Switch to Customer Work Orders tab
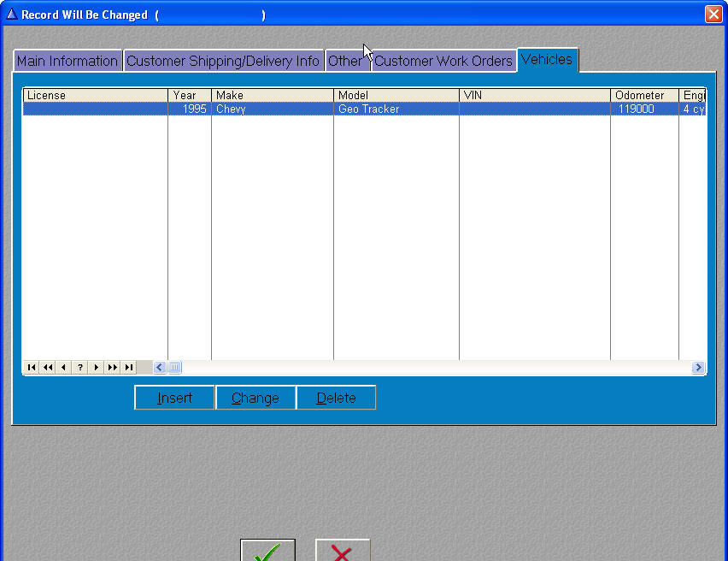The image size is (728, 561). (443, 61)
